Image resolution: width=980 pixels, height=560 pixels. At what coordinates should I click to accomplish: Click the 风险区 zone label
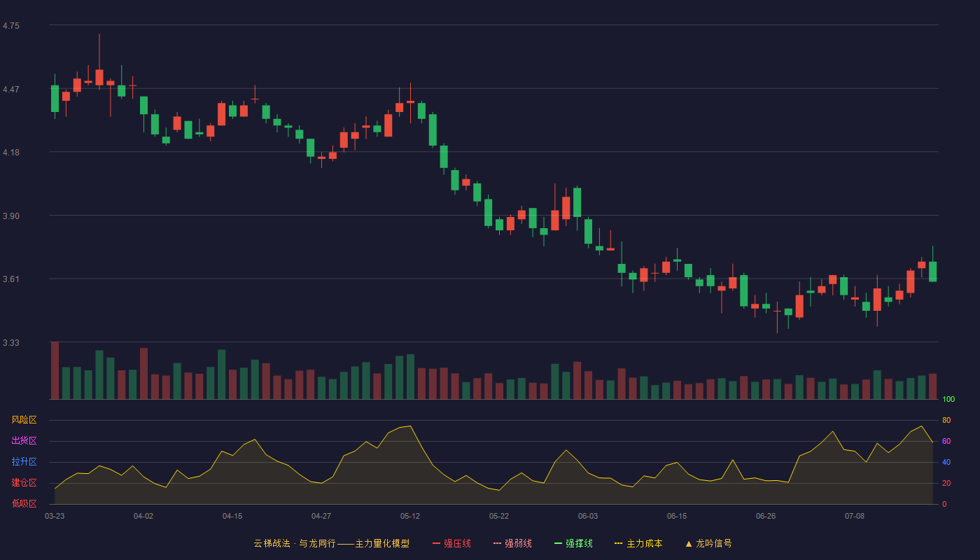click(24, 420)
